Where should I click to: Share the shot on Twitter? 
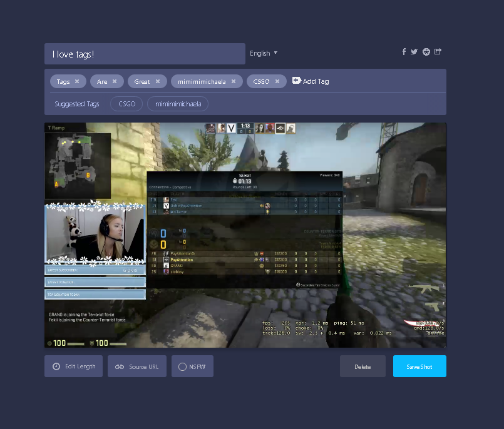(414, 52)
